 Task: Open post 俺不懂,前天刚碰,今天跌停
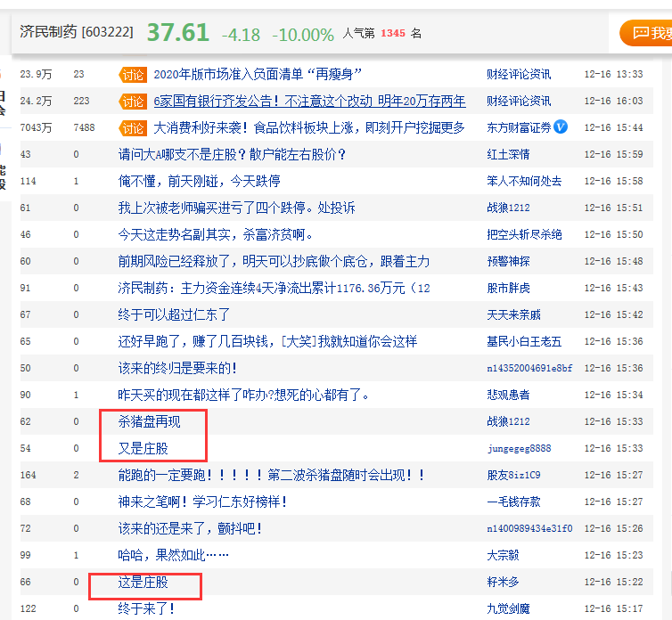[200, 181]
